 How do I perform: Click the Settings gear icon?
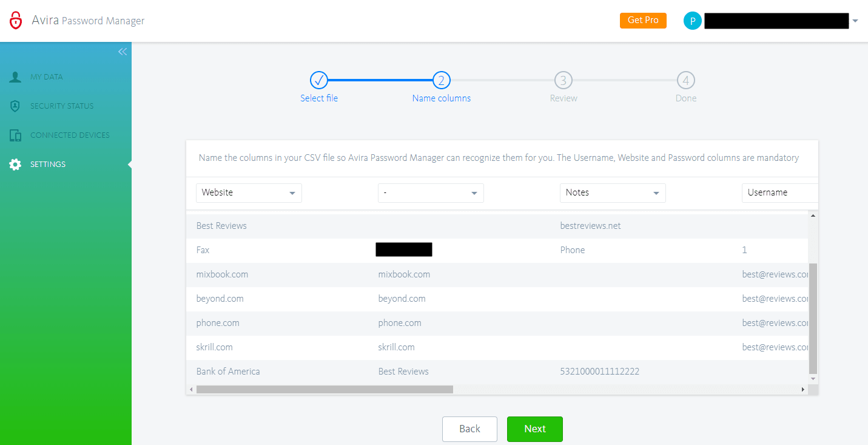[15, 164]
